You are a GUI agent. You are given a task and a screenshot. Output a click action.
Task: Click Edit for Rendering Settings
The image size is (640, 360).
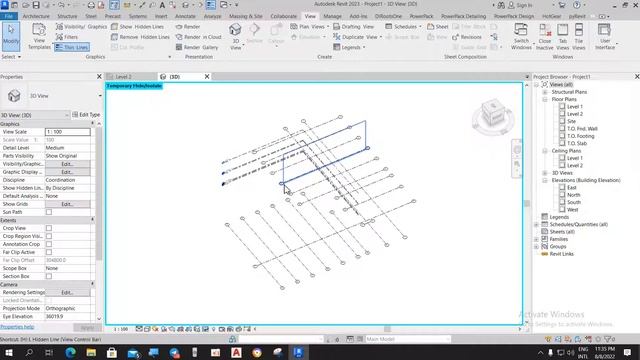click(67, 293)
